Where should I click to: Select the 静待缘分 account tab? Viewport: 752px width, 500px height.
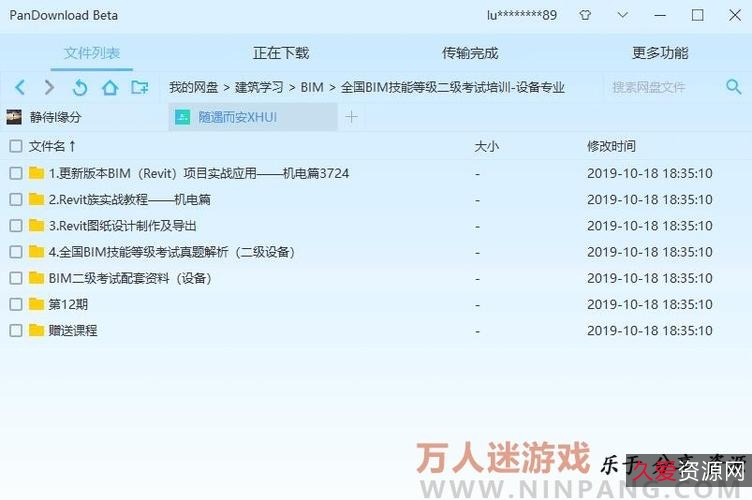pos(84,117)
